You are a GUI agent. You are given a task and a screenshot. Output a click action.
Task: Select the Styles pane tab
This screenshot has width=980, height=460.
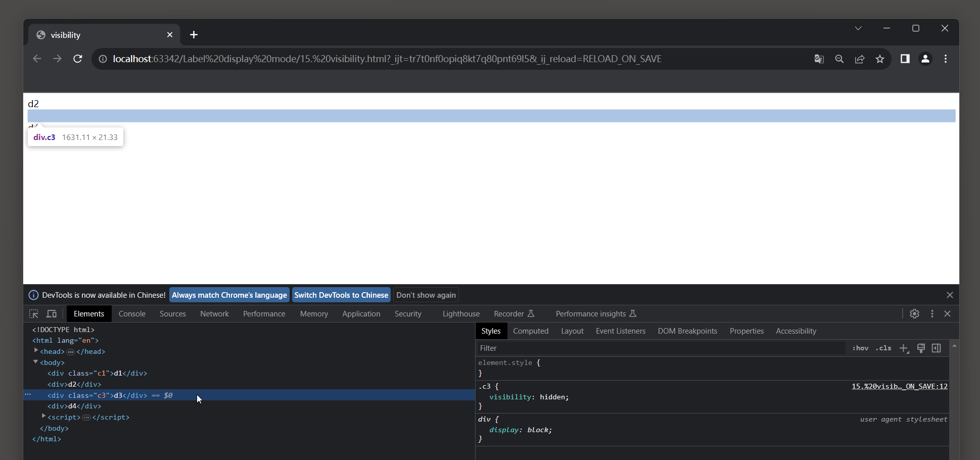pos(491,331)
